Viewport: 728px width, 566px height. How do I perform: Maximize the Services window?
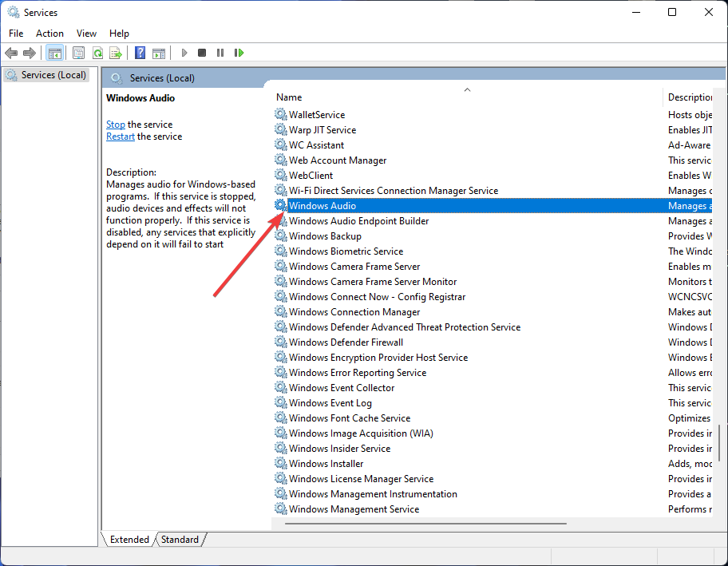[x=672, y=12]
